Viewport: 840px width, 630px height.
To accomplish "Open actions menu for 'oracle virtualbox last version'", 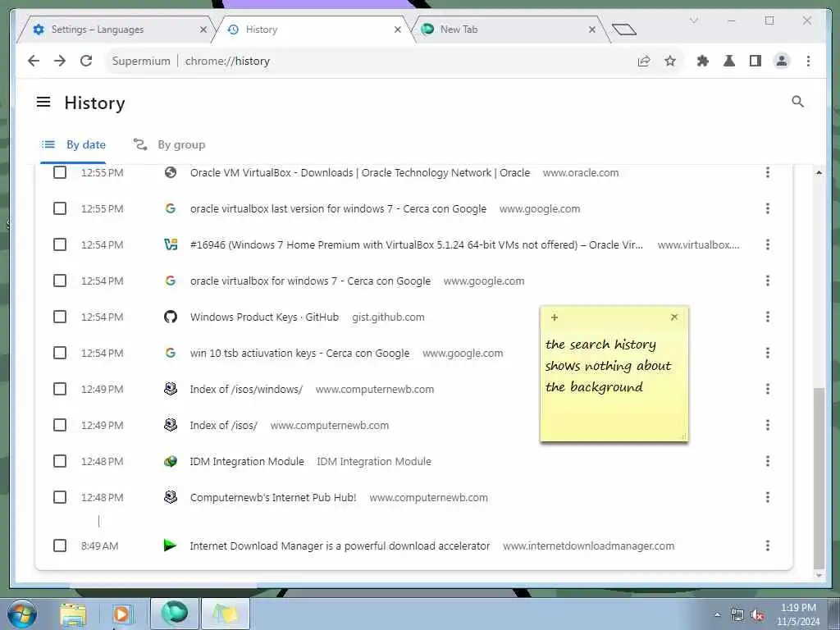I will point(768,208).
